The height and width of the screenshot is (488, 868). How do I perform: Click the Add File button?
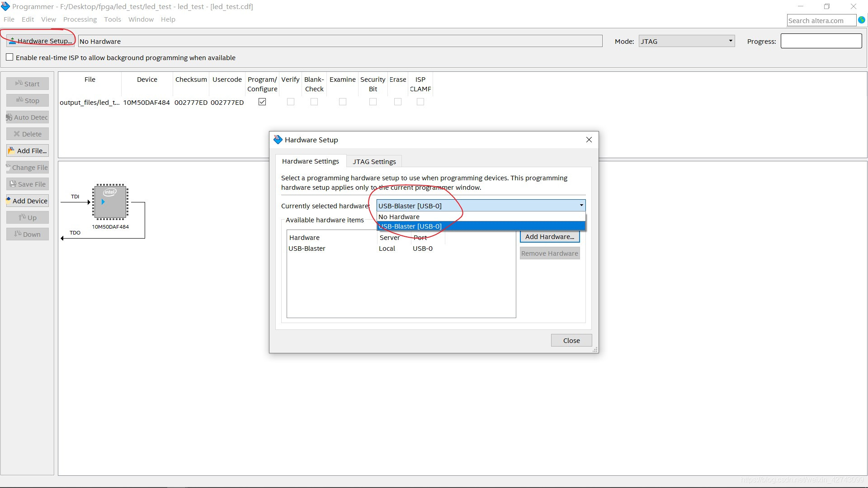pos(28,150)
